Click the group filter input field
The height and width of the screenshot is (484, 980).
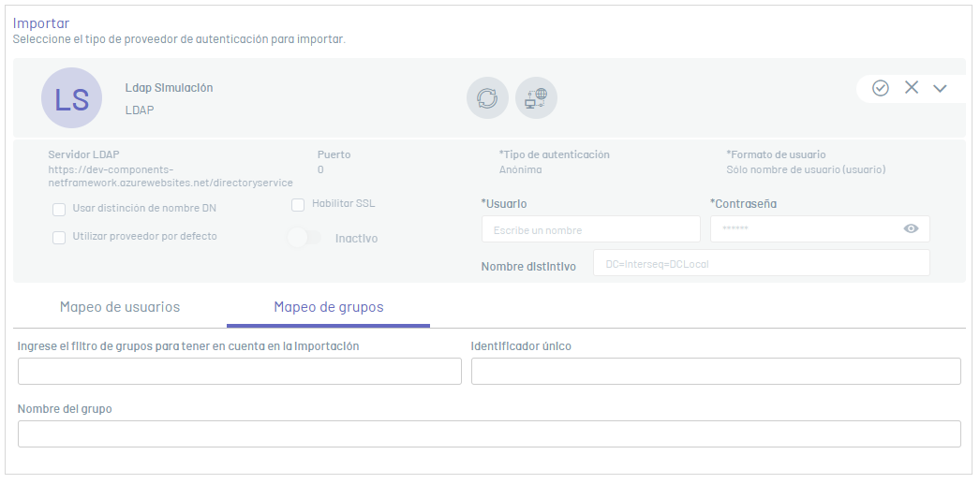tap(239, 371)
